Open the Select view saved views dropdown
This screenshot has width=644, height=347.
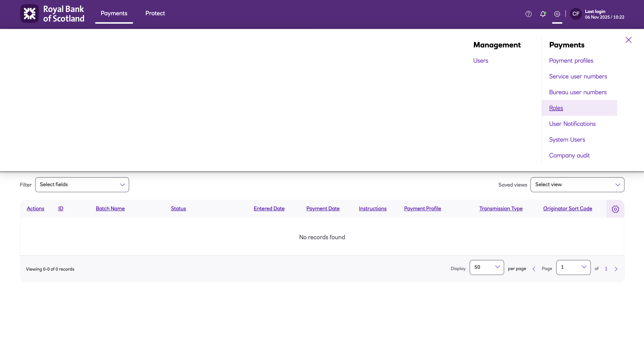(x=577, y=185)
